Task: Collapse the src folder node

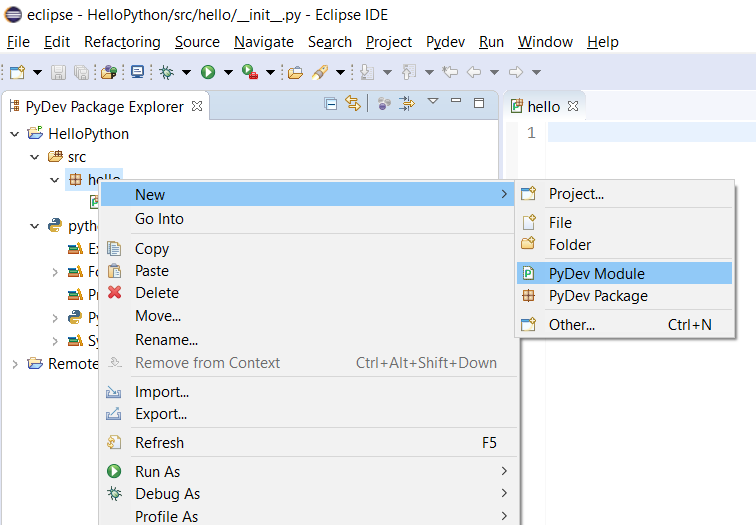Action: point(34,157)
